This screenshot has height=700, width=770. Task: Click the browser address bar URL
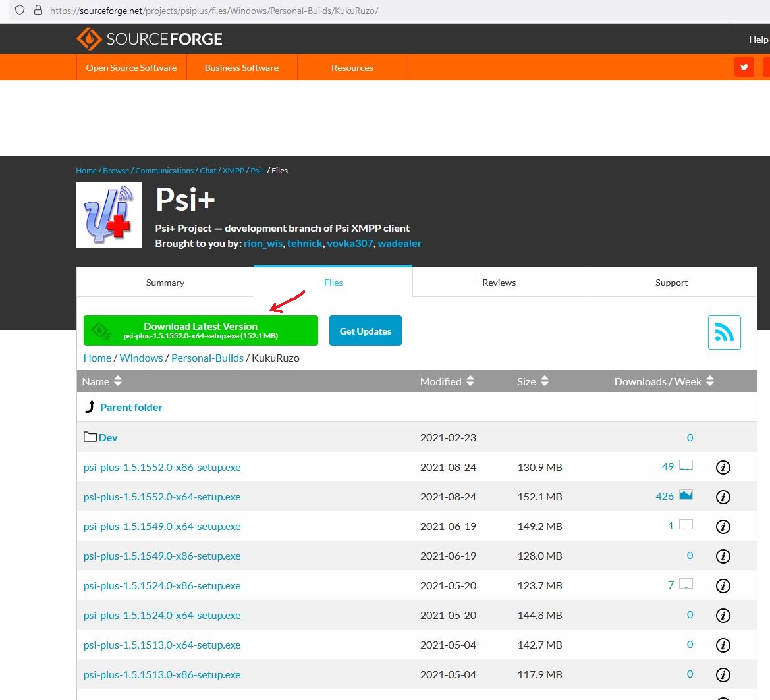tap(214, 11)
